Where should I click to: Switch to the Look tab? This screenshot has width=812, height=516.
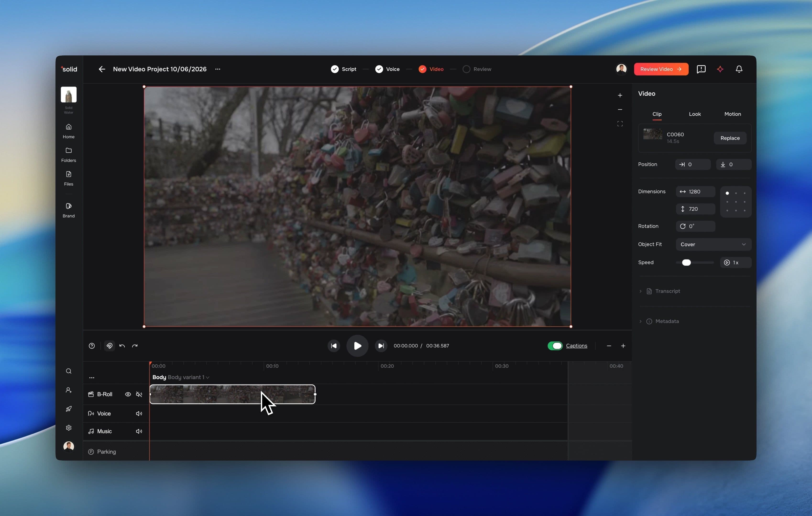(x=695, y=114)
